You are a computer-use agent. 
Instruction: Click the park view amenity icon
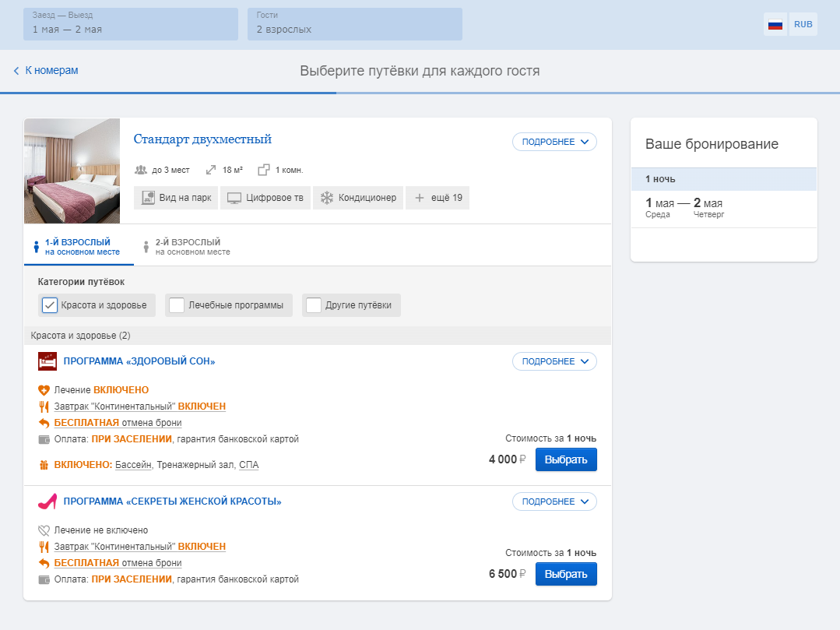tap(148, 198)
